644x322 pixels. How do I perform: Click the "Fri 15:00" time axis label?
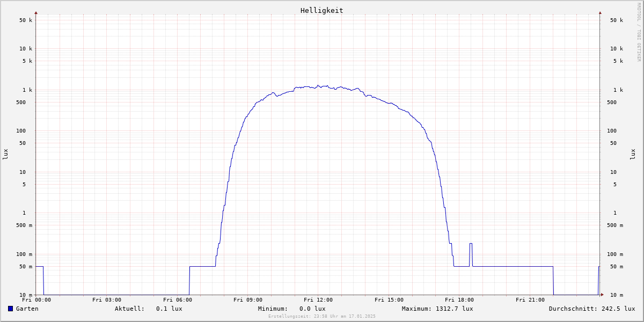point(389,300)
